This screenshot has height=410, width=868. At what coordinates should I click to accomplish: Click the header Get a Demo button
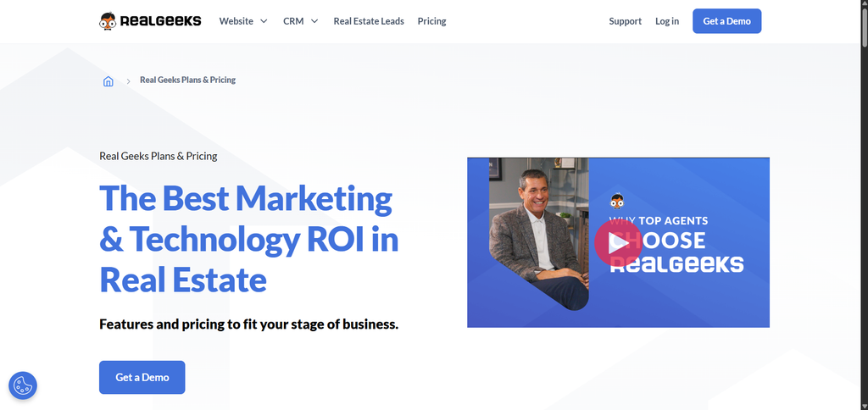pos(726,21)
